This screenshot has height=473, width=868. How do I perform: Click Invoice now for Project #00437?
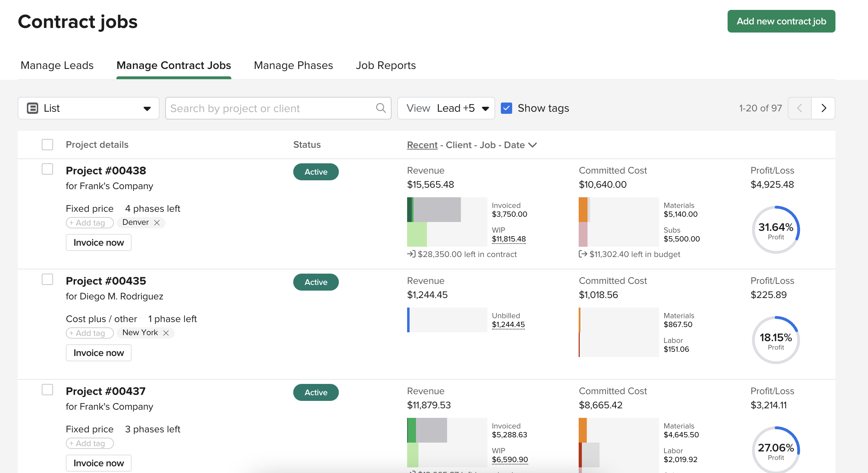pyautogui.click(x=99, y=463)
